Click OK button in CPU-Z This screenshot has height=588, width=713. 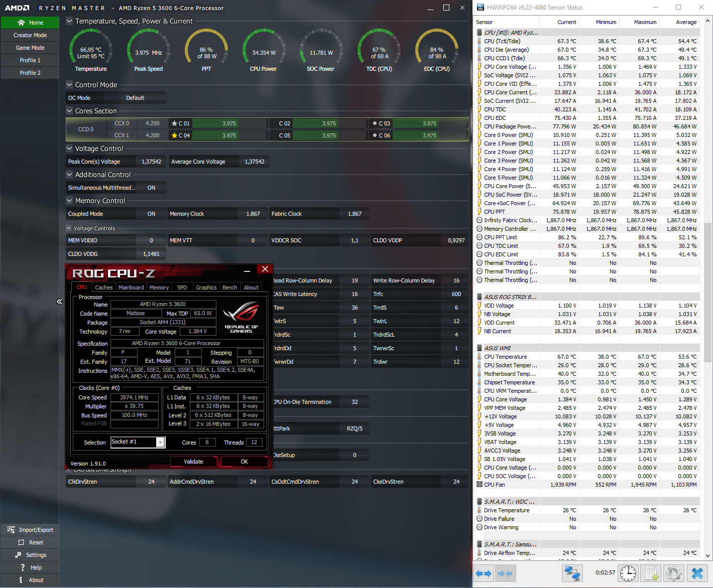tap(244, 462)
